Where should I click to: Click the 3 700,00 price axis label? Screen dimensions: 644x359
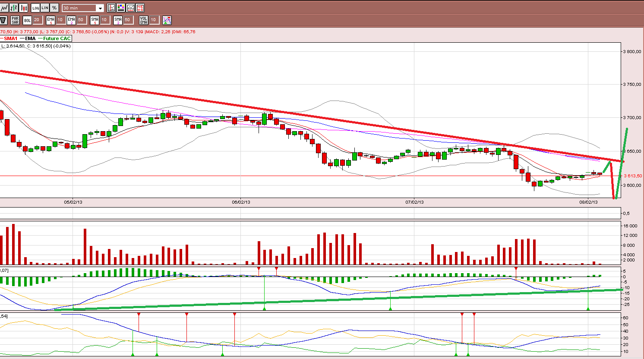point(632,117)
